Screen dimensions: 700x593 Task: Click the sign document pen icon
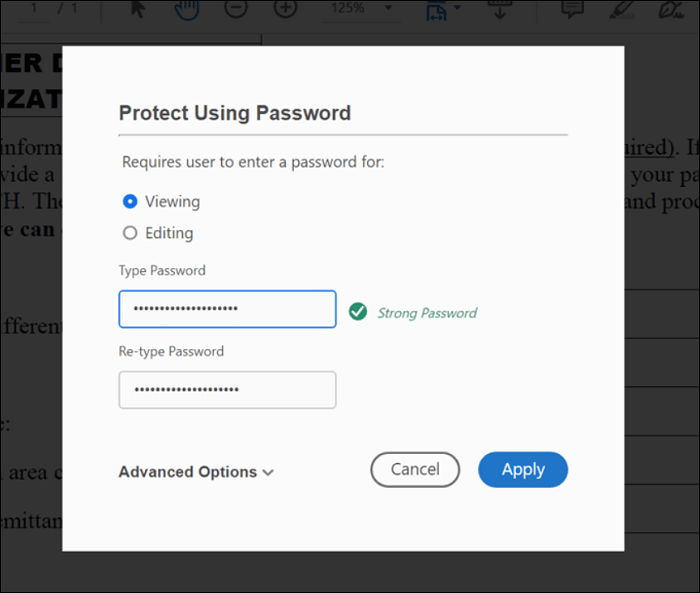[671, 8]
